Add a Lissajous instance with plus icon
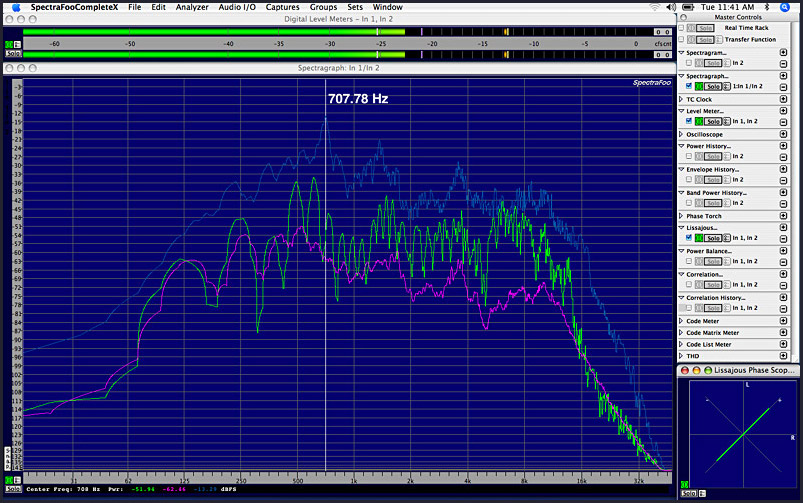803x503 pixels. tap(783, 227)
